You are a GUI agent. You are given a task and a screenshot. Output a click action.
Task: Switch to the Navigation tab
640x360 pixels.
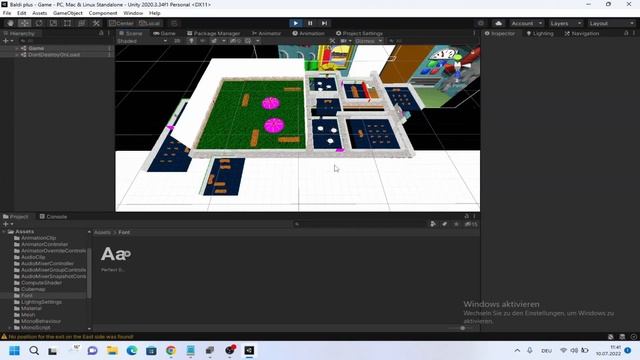point(582,33)
